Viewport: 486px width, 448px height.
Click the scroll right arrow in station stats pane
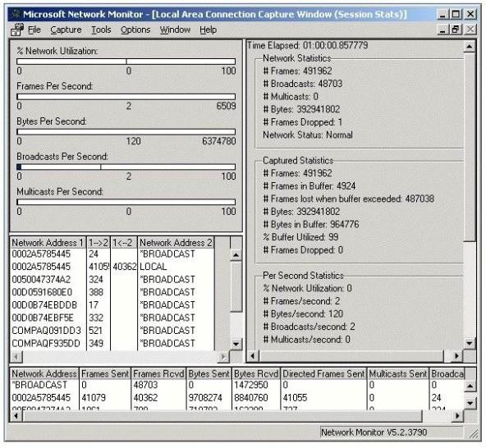[457, 416]
